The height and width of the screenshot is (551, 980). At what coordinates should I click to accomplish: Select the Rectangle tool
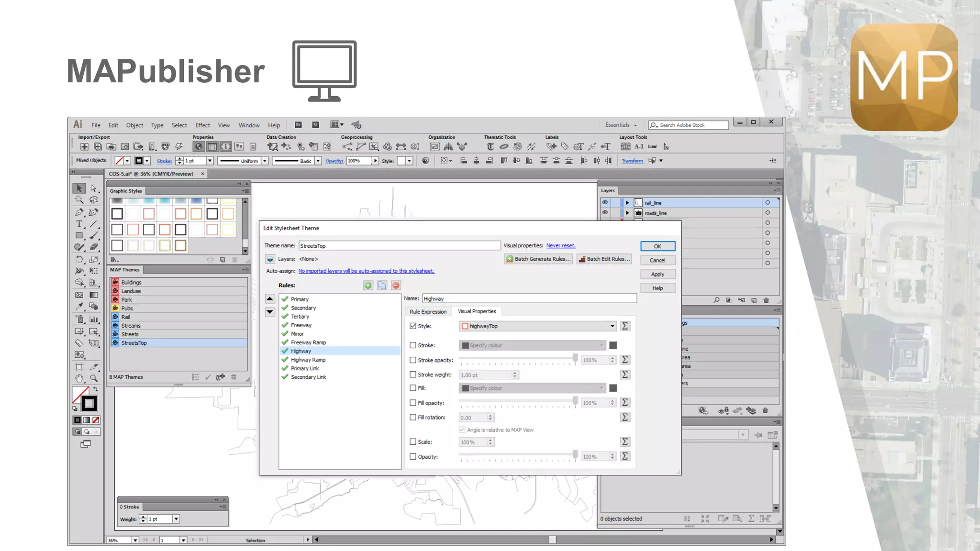[79, 235]
